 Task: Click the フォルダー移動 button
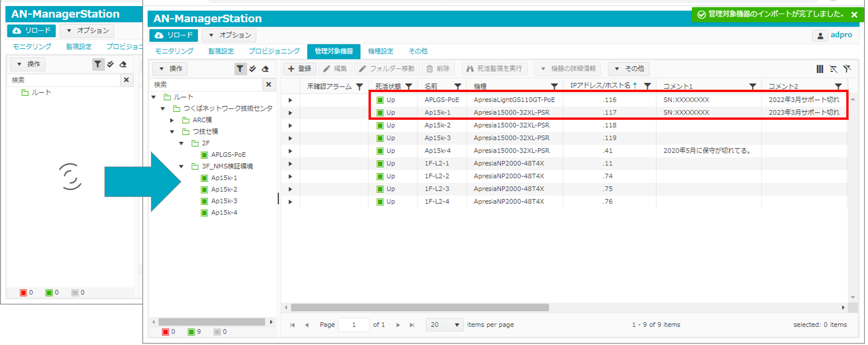[387, 69]
